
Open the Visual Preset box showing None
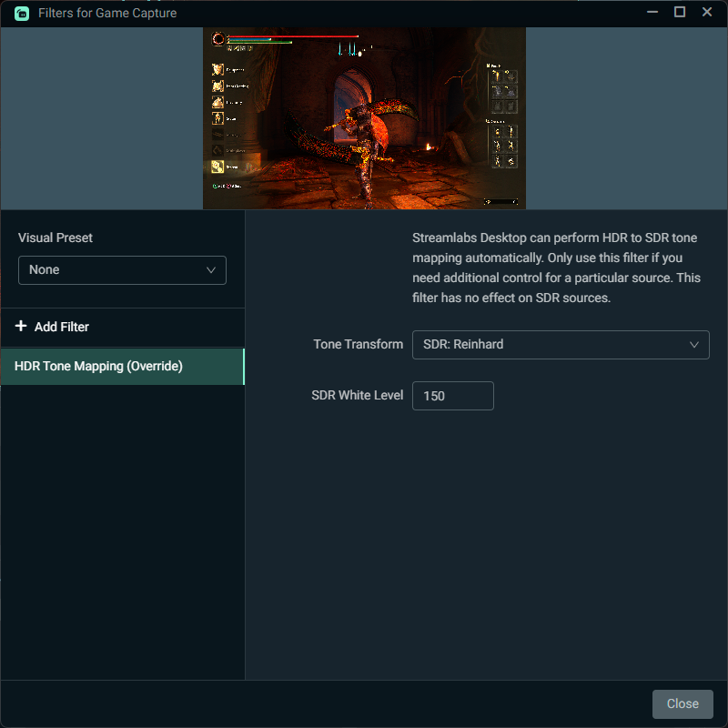[122, 270]
